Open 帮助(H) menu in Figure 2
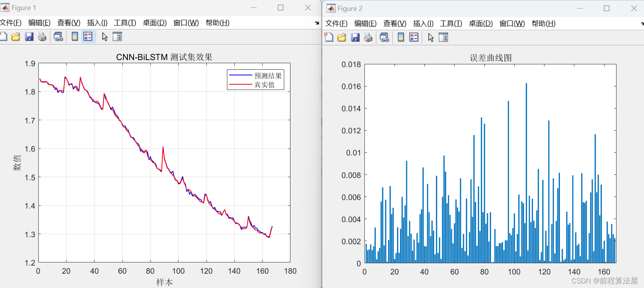644x288 pixels. [544, 24]
